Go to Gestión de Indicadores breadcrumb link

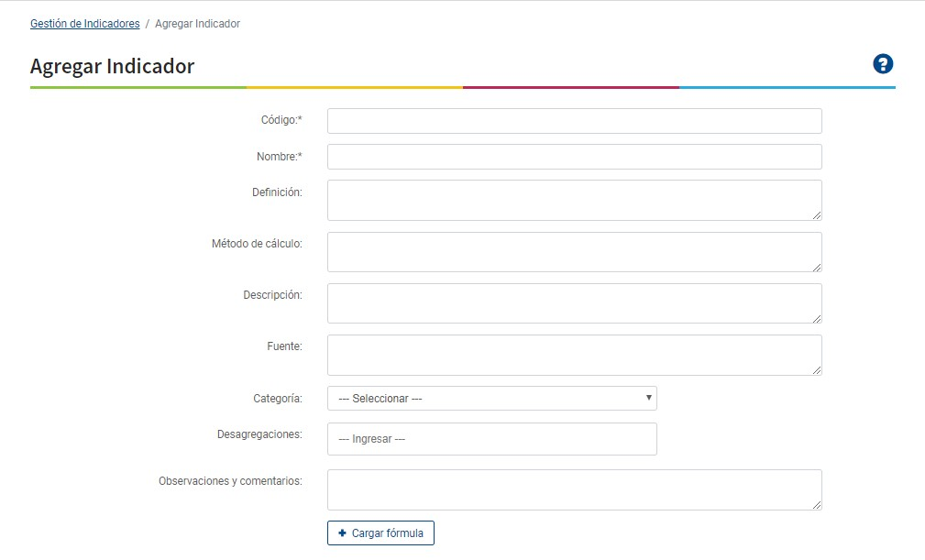click(x=85, y=24)
